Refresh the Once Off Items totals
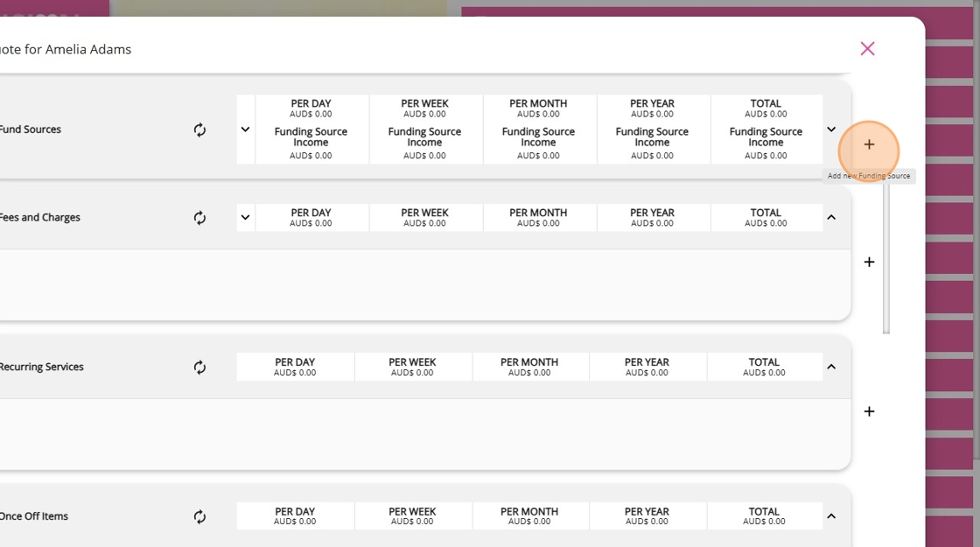 (199, 516)
